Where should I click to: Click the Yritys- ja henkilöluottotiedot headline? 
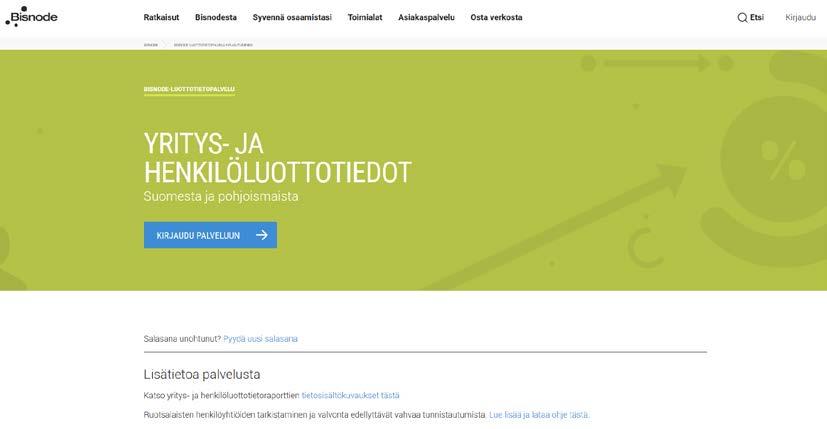277,158
